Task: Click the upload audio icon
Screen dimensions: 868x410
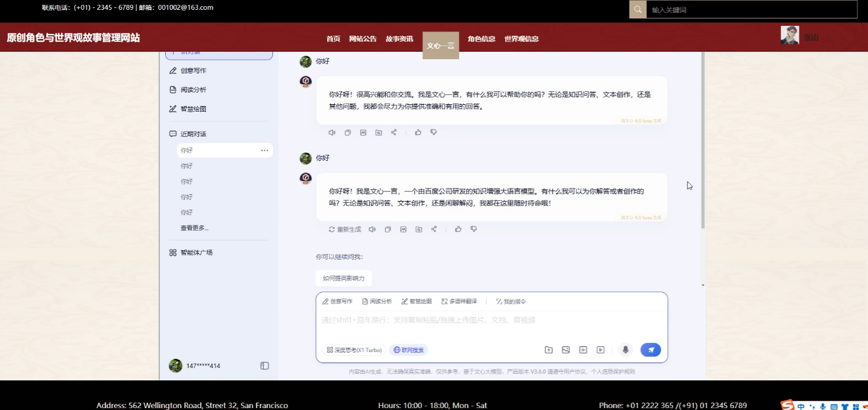Action: point(583,350)
